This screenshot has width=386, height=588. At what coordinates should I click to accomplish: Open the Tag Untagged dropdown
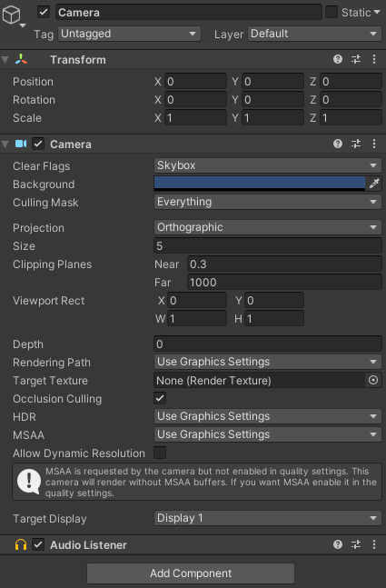click(129, 34)
